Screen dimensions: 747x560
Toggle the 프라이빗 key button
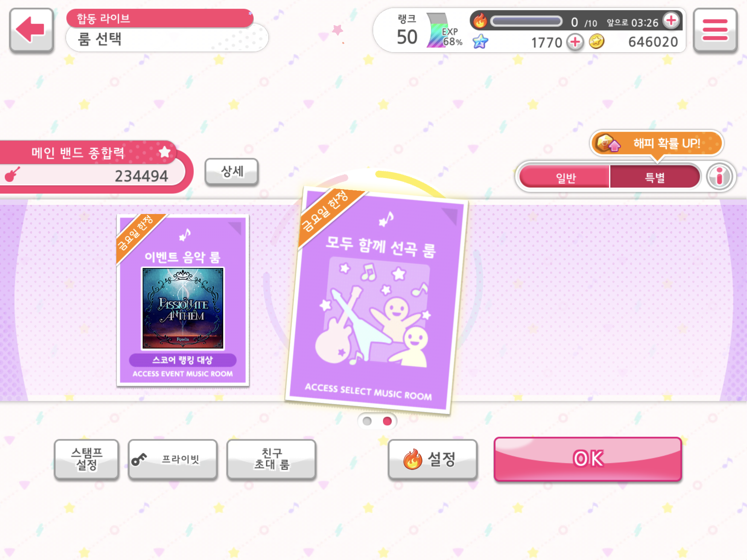click(x=173, y=459)
